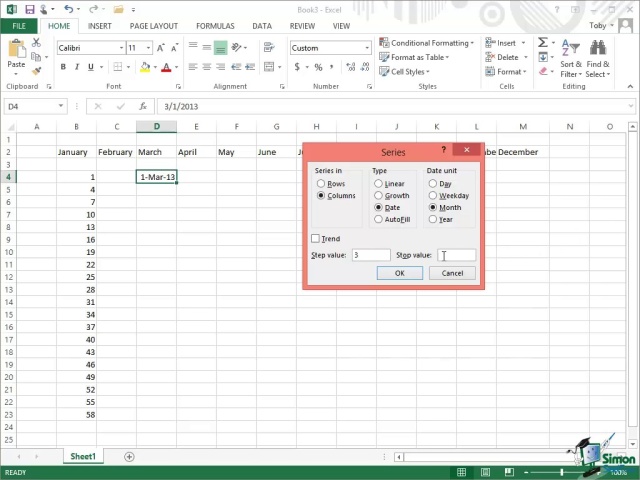Click the Align Left icon

tap(193, 67)
